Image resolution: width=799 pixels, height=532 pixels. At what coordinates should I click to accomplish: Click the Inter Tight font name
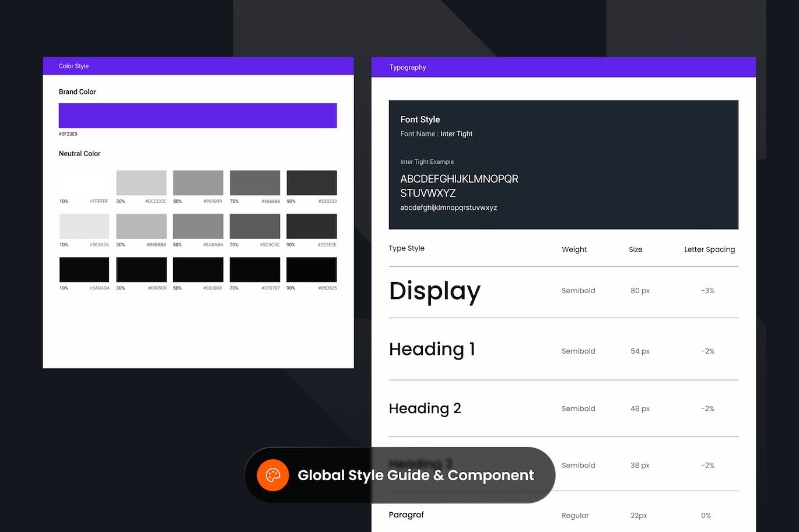click(x=456, y=134)
